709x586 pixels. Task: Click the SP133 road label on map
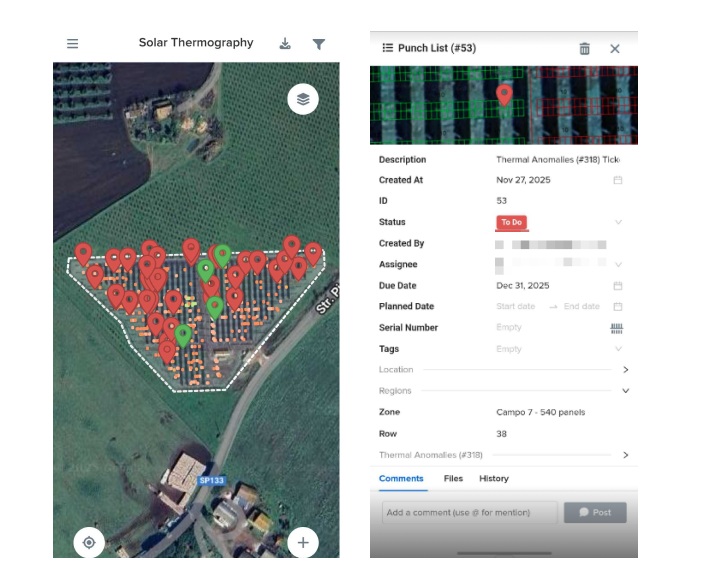point(212,480)
